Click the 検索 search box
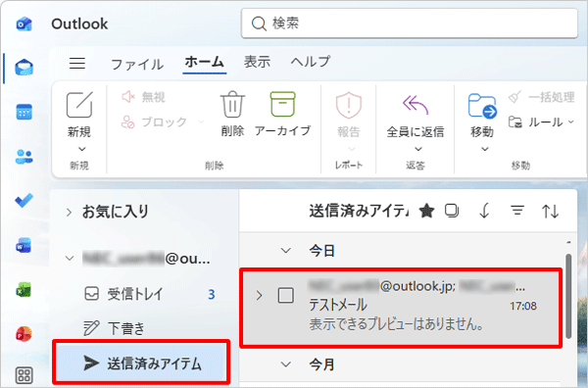The image size is (588, 388). (x=409, y=24)
